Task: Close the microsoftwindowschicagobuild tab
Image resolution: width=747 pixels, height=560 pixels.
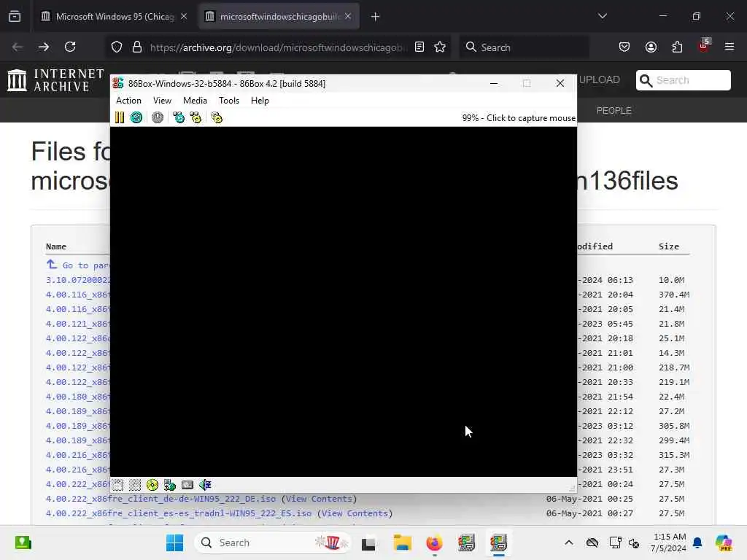Action: [x=348, y=16]
